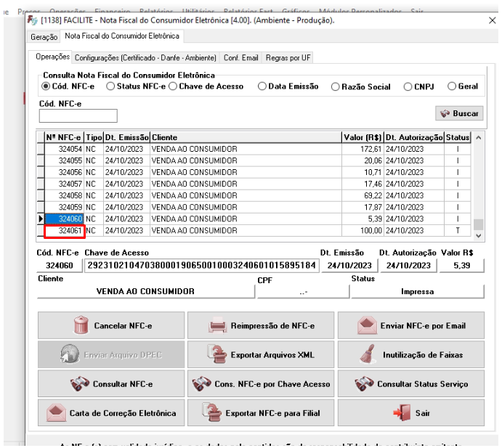Click binoculars icon on Cons. NFC-e por Chave Acesso
The height and width of the screenshot is (448, 502).
(201, 383)
